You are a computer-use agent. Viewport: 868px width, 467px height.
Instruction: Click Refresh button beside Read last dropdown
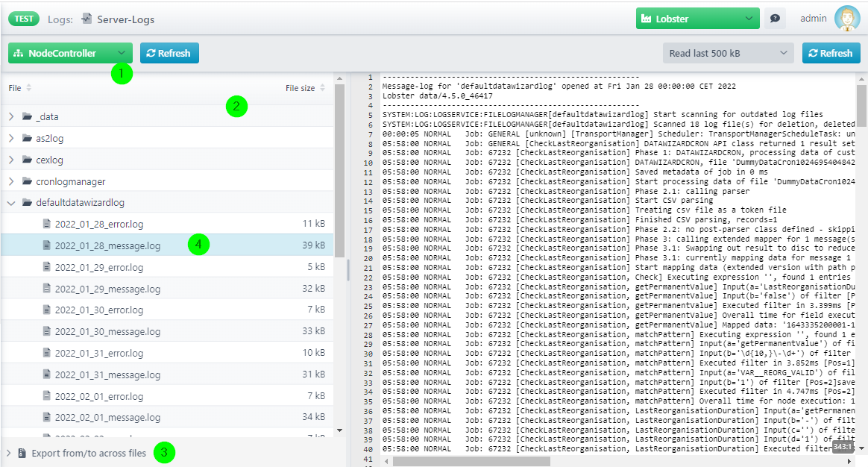[x=831, y=53]
